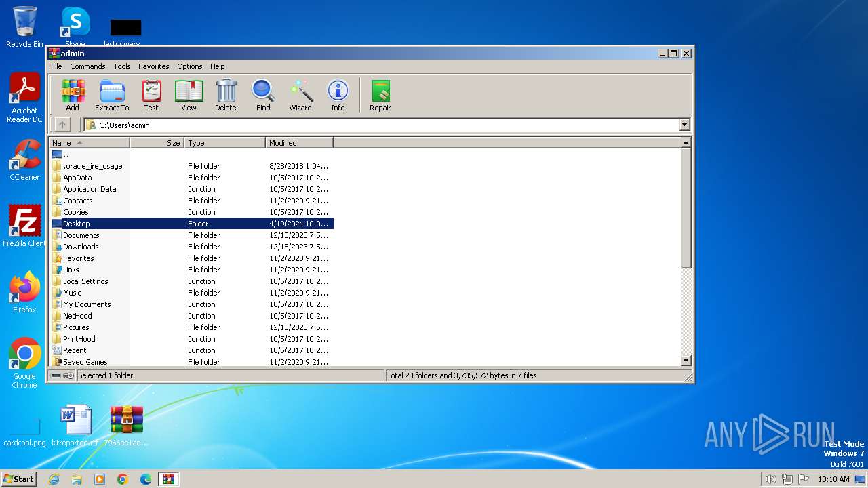Open Acrobat Reader DC desktop icon

pyautogui.click(x=24, y=98)
